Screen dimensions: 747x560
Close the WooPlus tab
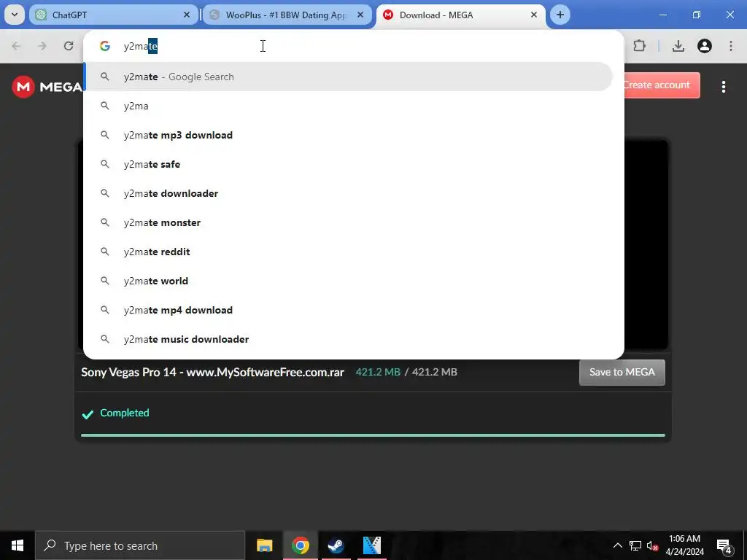[360, 15]
